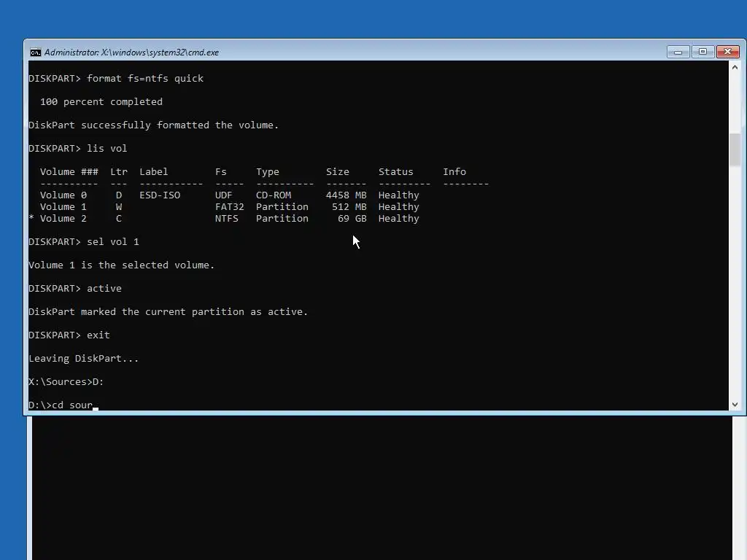Click the 'X:\Sources>D:' prompt line
The image size is (747, 560).
[66, 382]
